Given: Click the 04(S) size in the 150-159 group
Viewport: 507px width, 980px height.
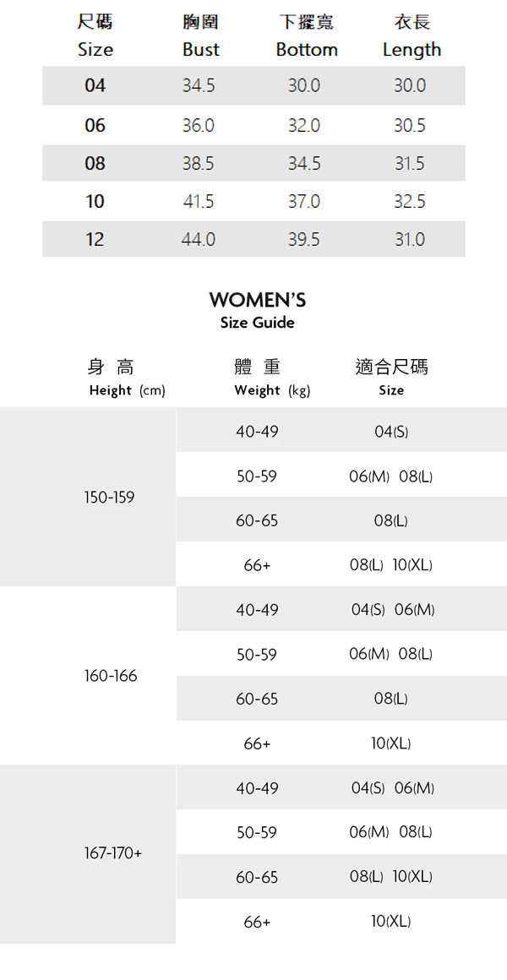Looking at the screenshot, I should click(x=391, y=432).
